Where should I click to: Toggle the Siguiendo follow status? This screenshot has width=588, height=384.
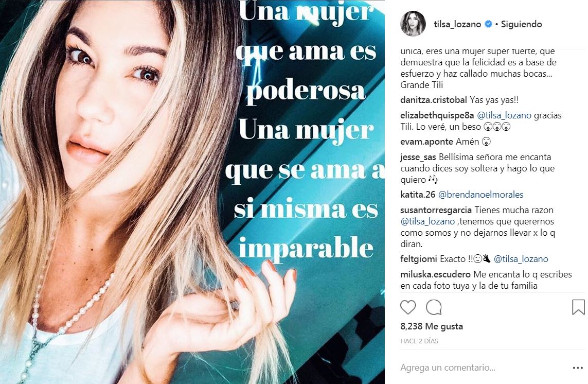coord(521,24)
